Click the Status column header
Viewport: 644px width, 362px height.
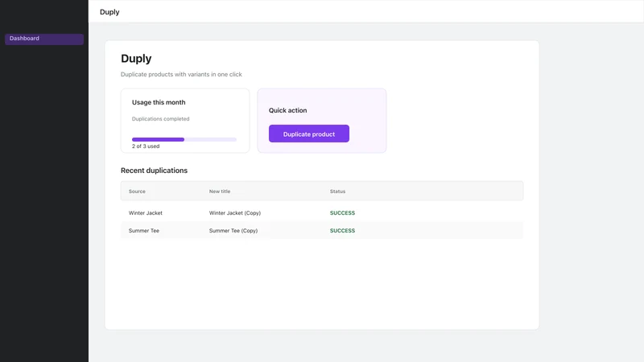(x=337, y=191)
